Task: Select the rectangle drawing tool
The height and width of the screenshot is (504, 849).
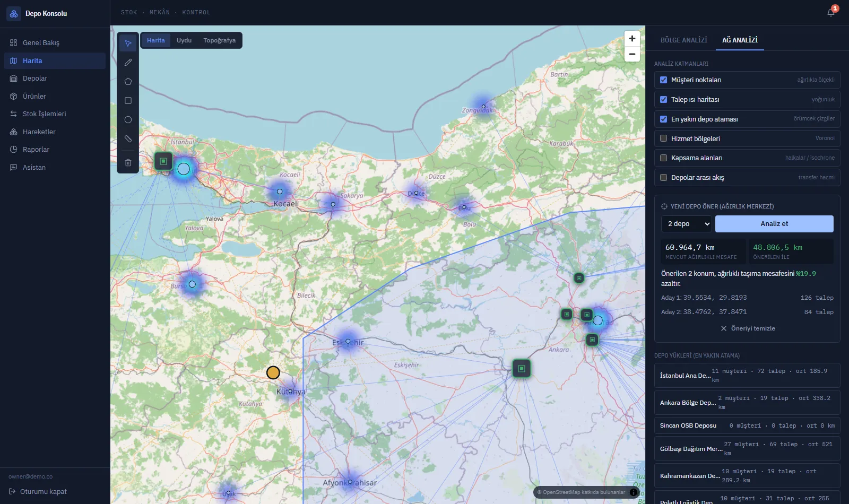Action: (x=128, y=101)
